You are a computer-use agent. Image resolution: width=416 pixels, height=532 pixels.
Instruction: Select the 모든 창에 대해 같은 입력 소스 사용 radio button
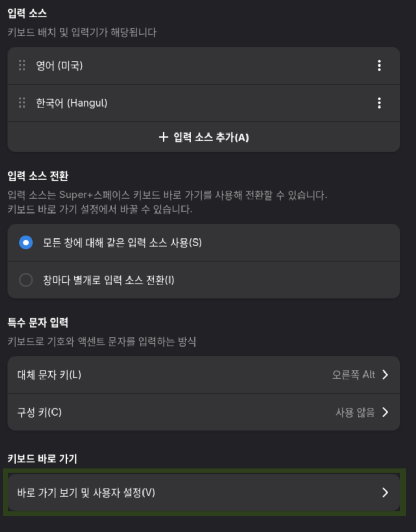click(26, 243)
